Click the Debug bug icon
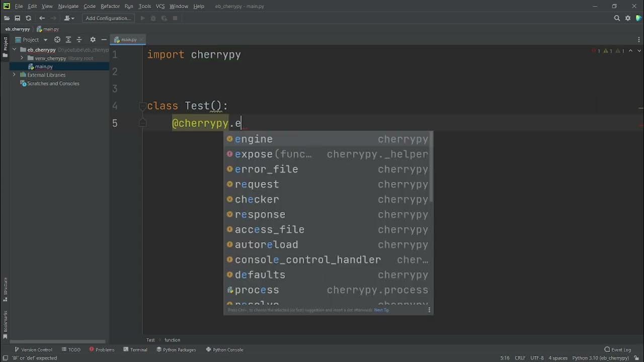644x362 pixels. [x=153, y=18]
